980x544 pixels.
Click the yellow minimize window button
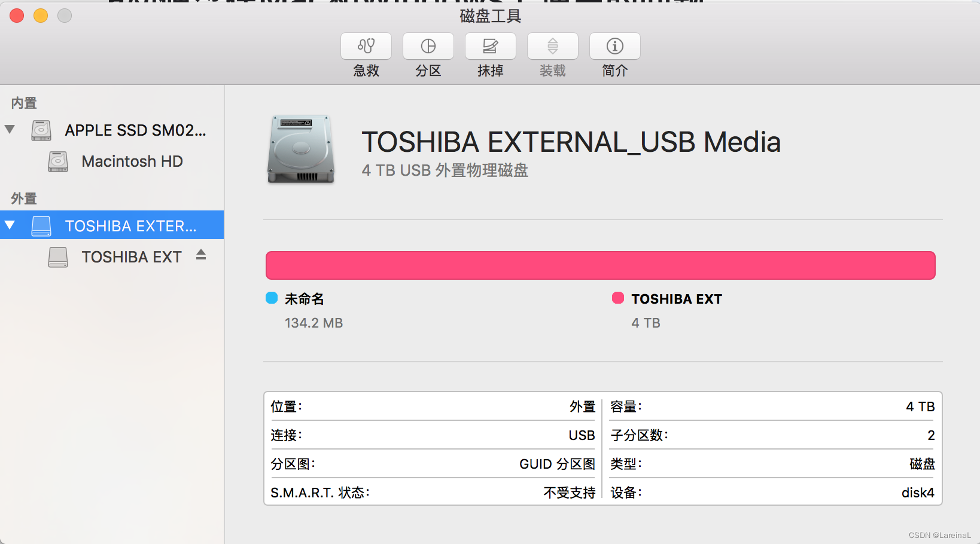pyautogui.click(x=41, y=16)
